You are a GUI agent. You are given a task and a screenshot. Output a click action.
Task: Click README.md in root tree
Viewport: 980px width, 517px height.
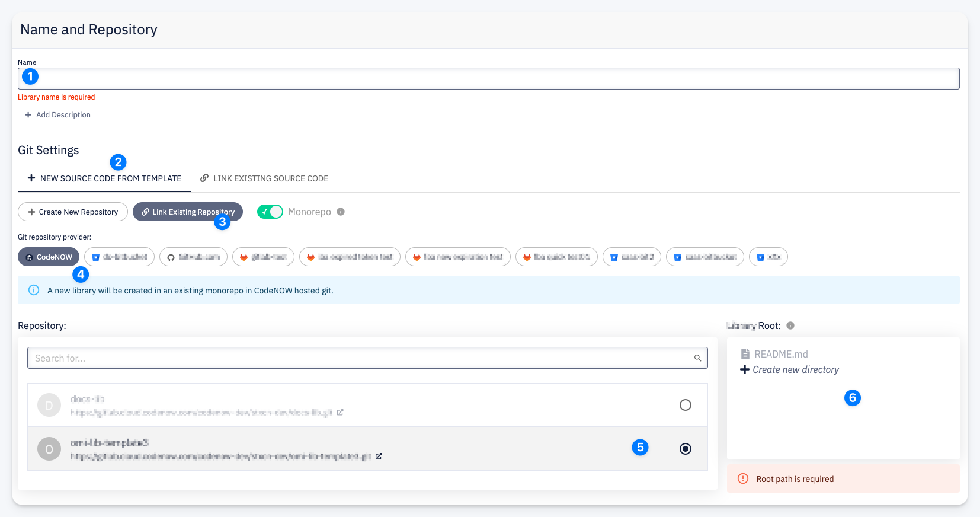(x=774, y=354)
